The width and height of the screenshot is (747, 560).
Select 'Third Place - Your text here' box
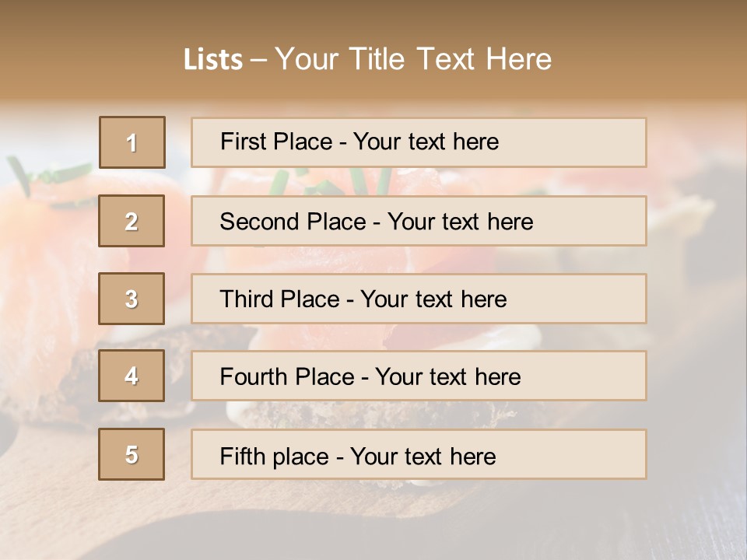coord(419,299)
